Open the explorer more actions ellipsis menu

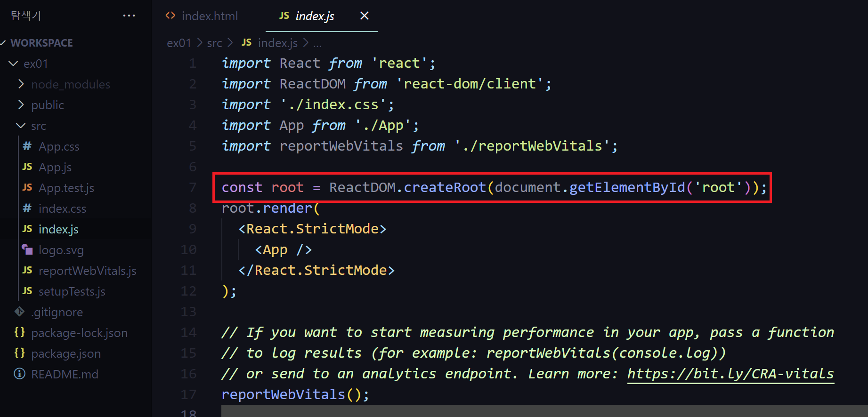[129, 16]
